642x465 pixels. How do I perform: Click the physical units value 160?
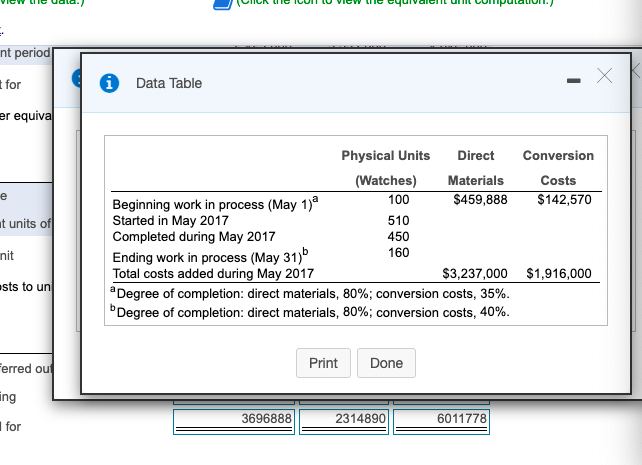[x=398, y=253]
